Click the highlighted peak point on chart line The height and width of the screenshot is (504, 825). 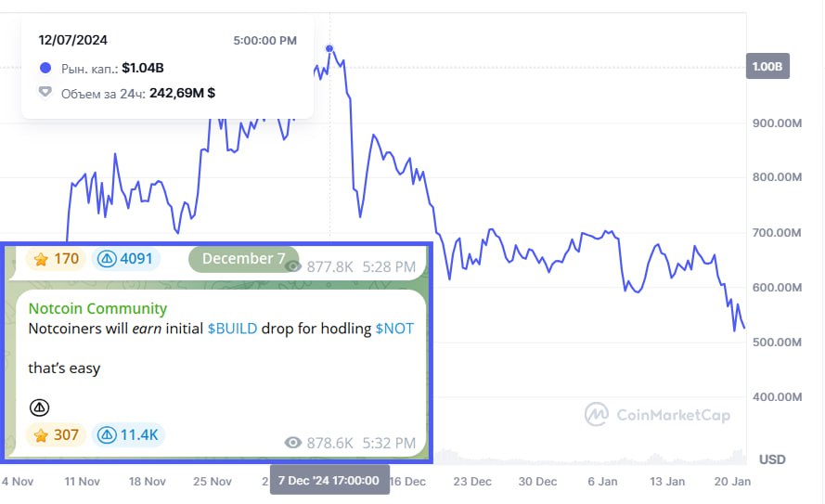click(x=329, y=49)
